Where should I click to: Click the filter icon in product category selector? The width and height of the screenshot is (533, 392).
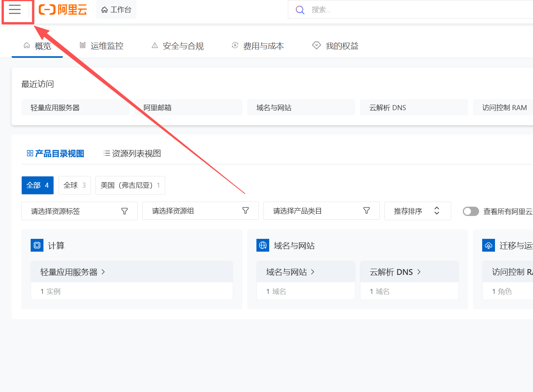367,211
